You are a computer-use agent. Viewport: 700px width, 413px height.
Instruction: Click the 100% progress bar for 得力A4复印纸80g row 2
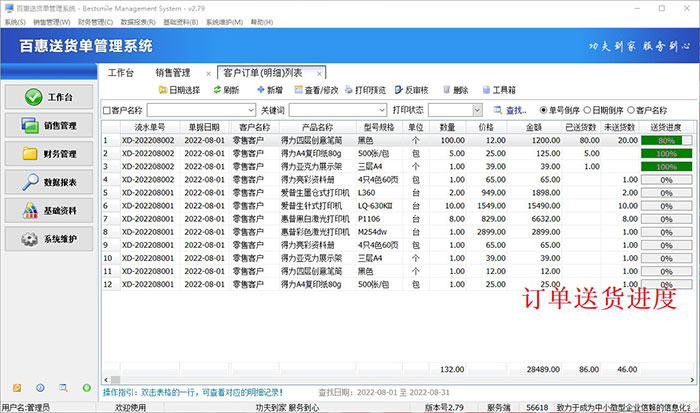(667, 154)
